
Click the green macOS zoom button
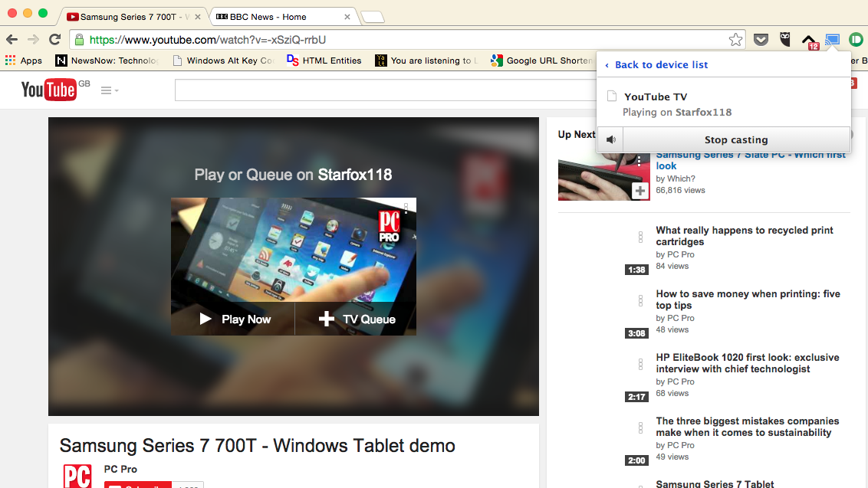(x=43, y=13)
